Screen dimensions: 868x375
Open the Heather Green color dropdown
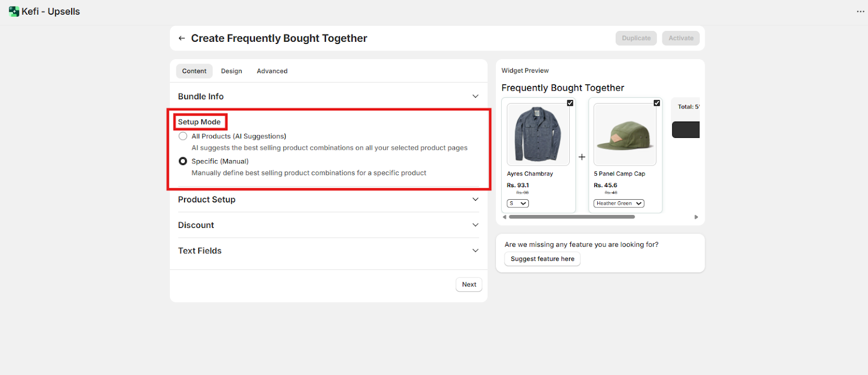618,204
